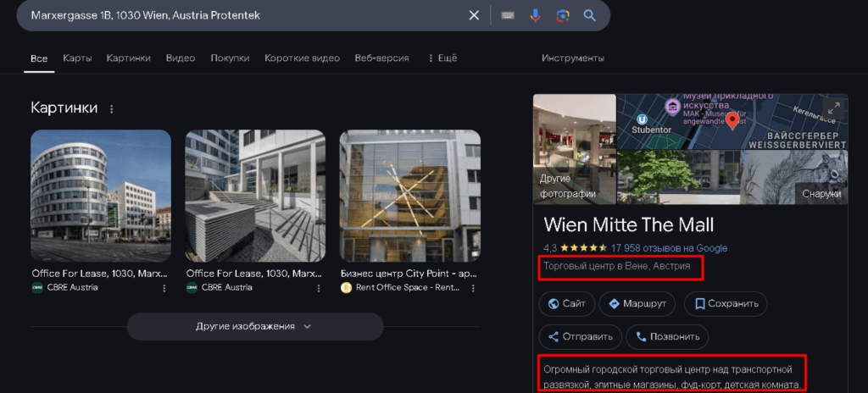The width and height of the screenshot is (868, 393).
Task: Open the Инструменты search tools
Action: 572,58
